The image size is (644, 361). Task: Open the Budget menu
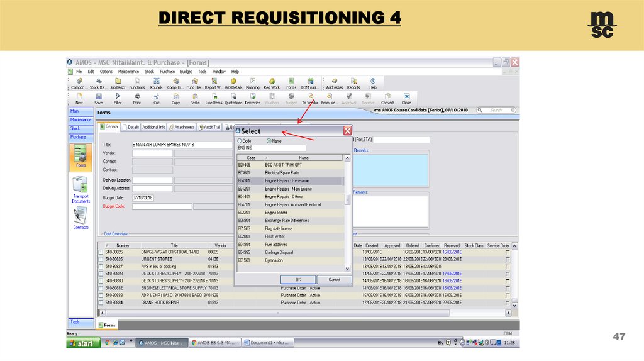(x=186, y=72)
